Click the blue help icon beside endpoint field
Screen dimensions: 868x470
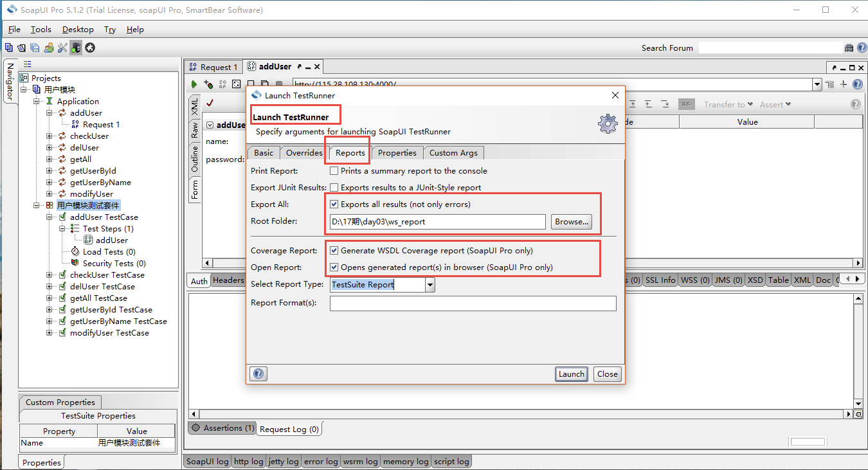coord(857,84)
